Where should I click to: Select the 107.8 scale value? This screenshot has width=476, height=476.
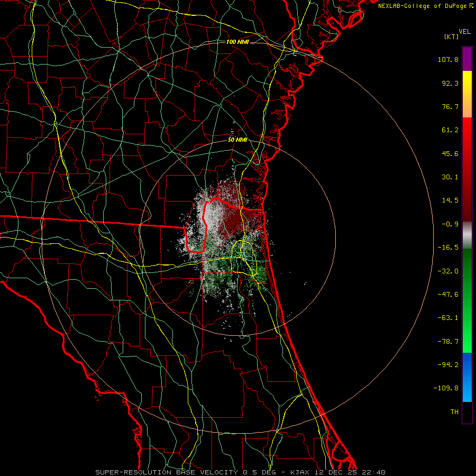tap(448, 59)
